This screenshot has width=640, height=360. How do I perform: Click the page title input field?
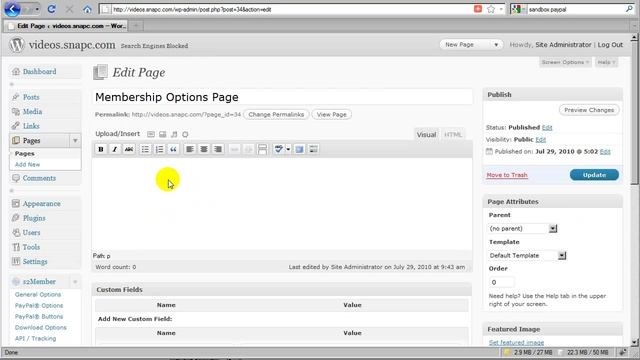(282, 97)
